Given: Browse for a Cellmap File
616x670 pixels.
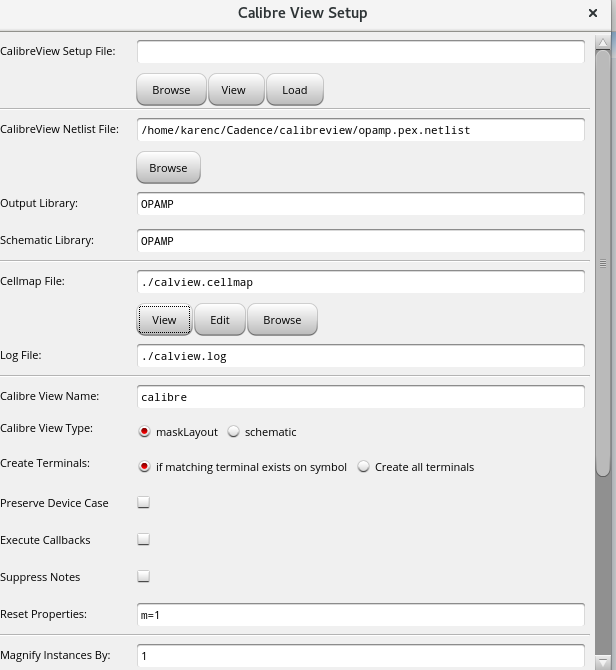Looking at the screenshot, I should point(282,320).
